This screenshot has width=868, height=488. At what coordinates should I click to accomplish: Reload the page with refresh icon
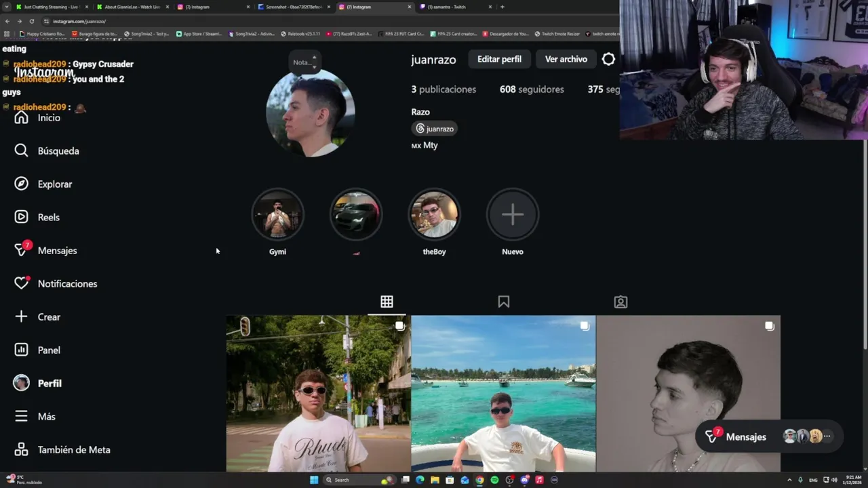pos(31,21)
